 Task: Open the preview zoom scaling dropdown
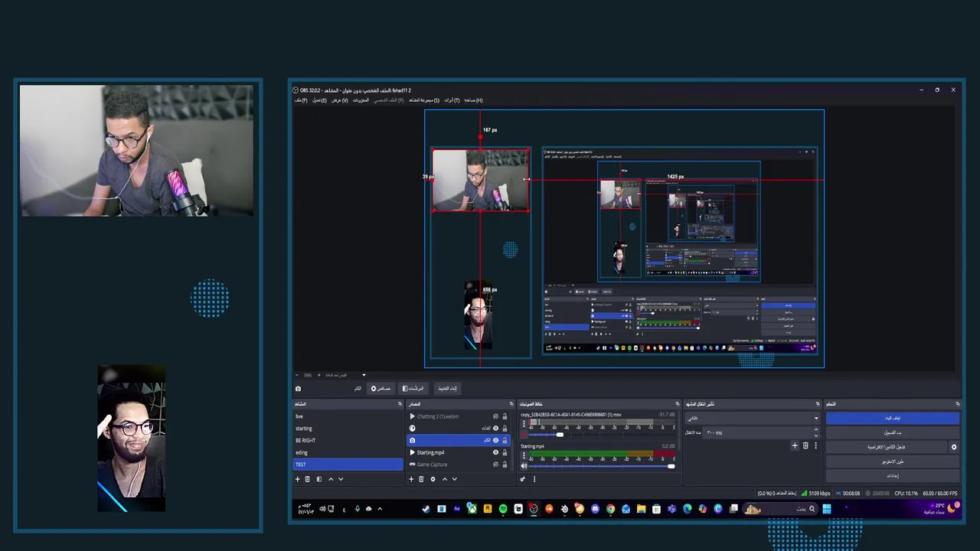pos(364,375)
